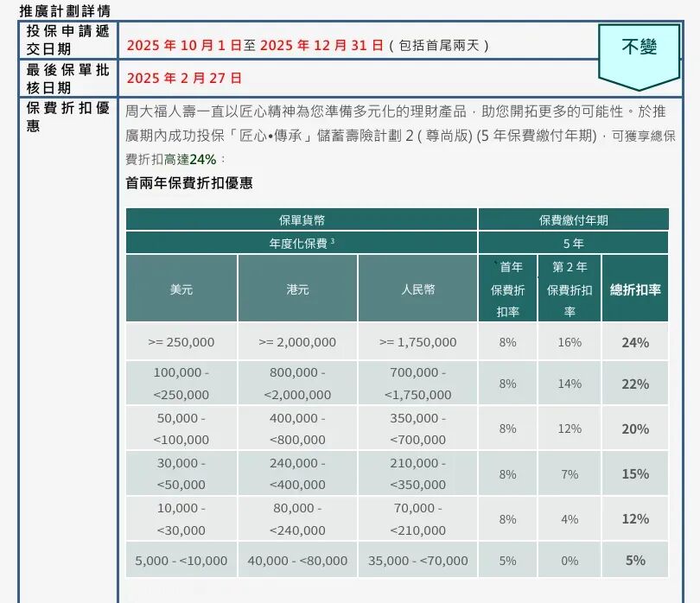The width and height of the screenshot is (700, 603).
Task: Select the 40,000 - <80,000 HKD cell
Action: pyautogui.click(x=297, y=561)
